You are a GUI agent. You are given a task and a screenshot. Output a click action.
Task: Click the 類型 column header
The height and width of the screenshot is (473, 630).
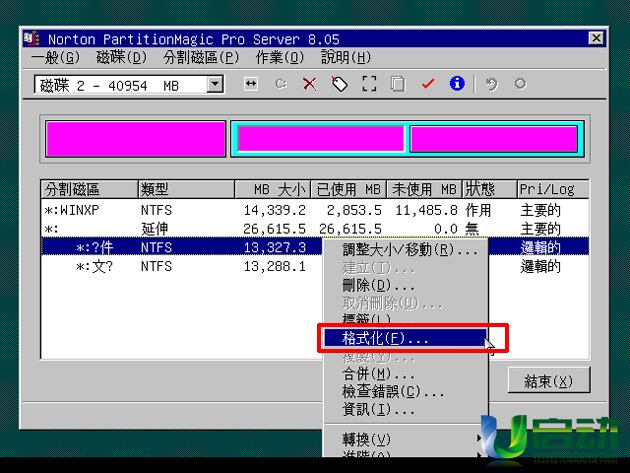coord(185,189)
